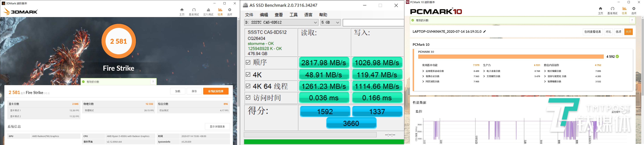
Task: Click the 2817.98 MB/s sequential read result
Action: tap(324, 62)
